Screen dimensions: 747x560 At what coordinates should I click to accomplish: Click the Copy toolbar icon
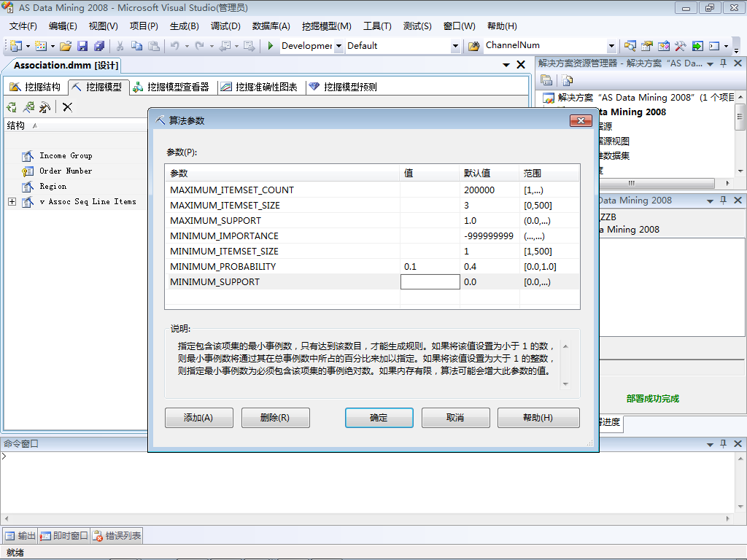[x=136, y=46]
